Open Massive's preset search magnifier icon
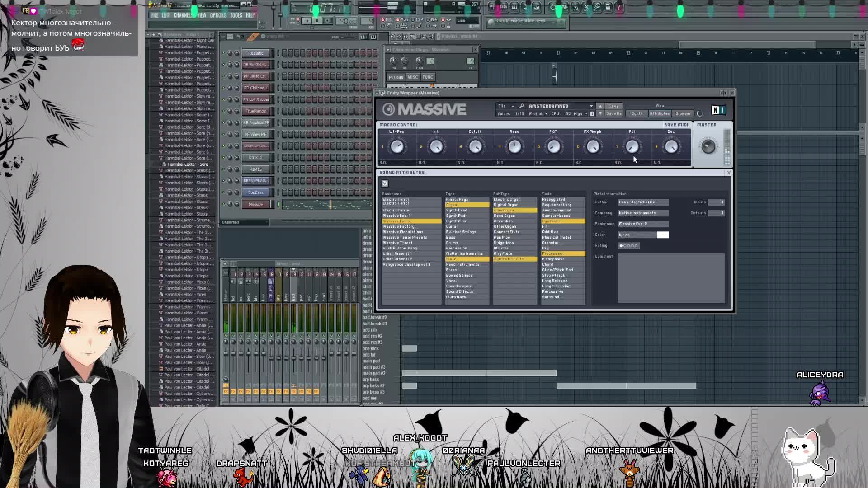 [520, 106]
